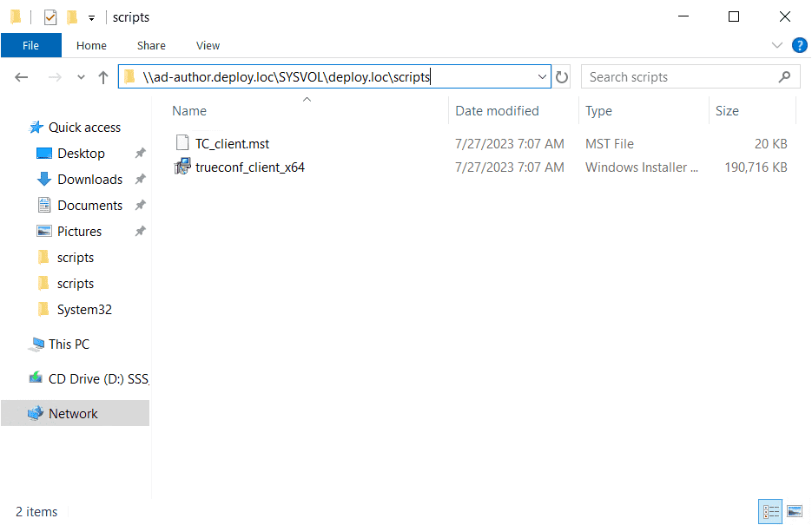
Task: Click the 190,716 KB size cell
Action: [756, 167]
